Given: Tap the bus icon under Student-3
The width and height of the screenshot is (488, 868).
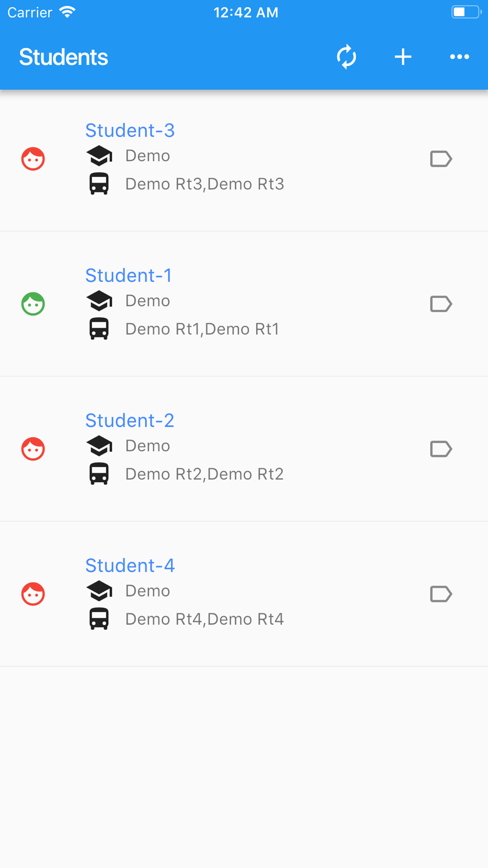Looking at the screenshot, I should click(x=99, y=184).
